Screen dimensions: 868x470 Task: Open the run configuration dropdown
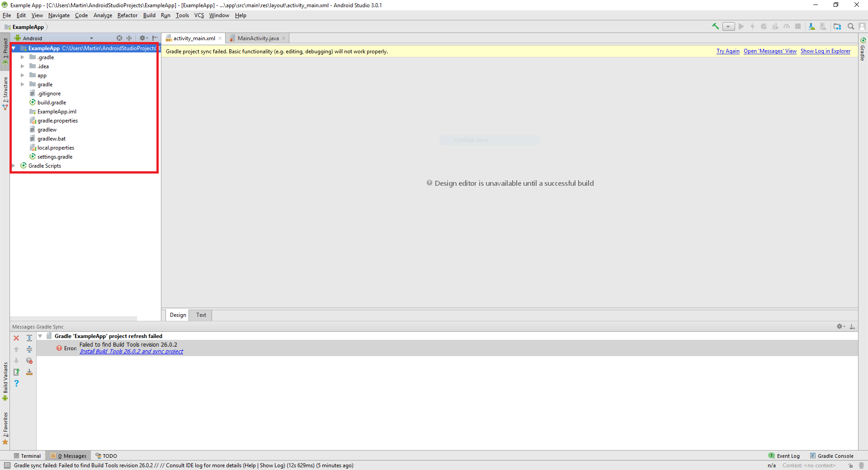click(x=728, y=27)
